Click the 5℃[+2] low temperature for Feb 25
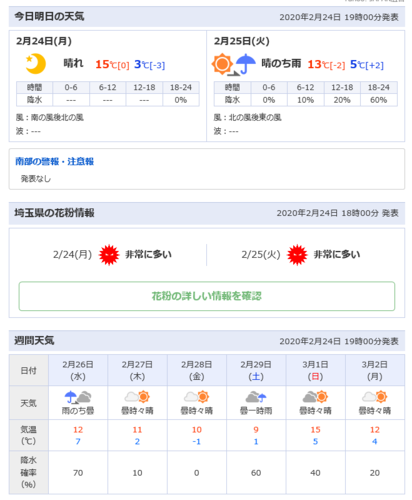Screen dimensions: 412x500 pyautogui.click(x=367, y=64)
